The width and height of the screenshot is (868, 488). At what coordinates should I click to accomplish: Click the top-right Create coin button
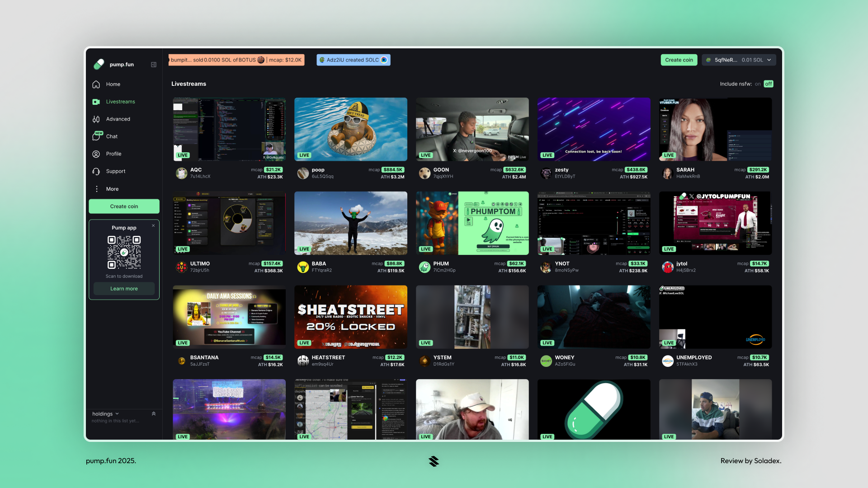(x=679, y=60)
